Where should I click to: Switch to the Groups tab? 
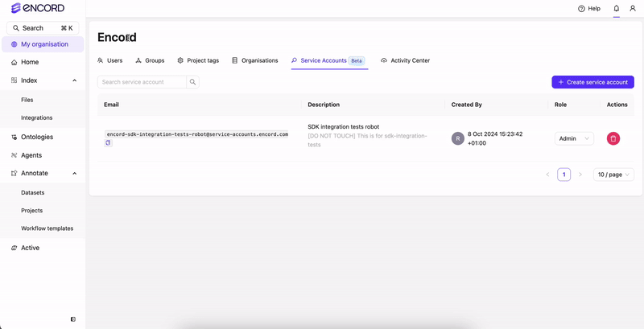click(150, 60)
